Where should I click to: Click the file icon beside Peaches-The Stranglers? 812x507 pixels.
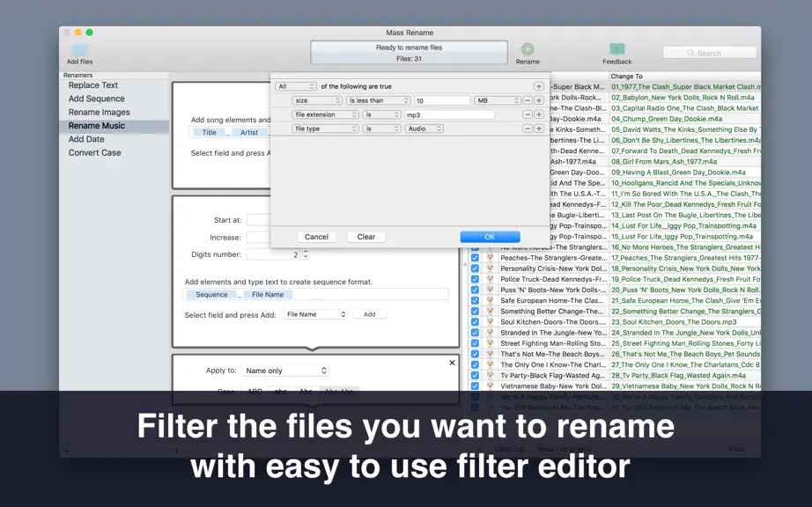click(490, 258)
